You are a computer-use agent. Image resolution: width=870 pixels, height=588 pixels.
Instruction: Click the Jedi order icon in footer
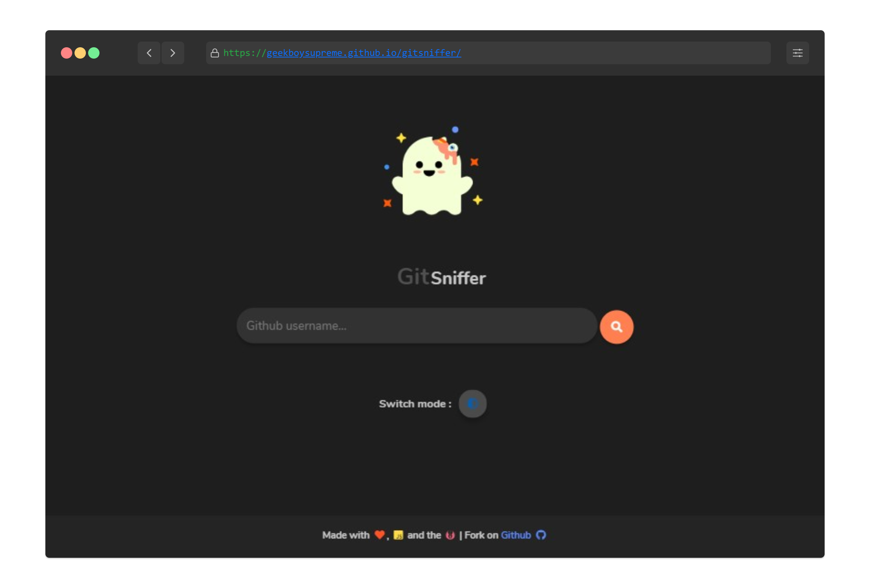pos(450,535)
